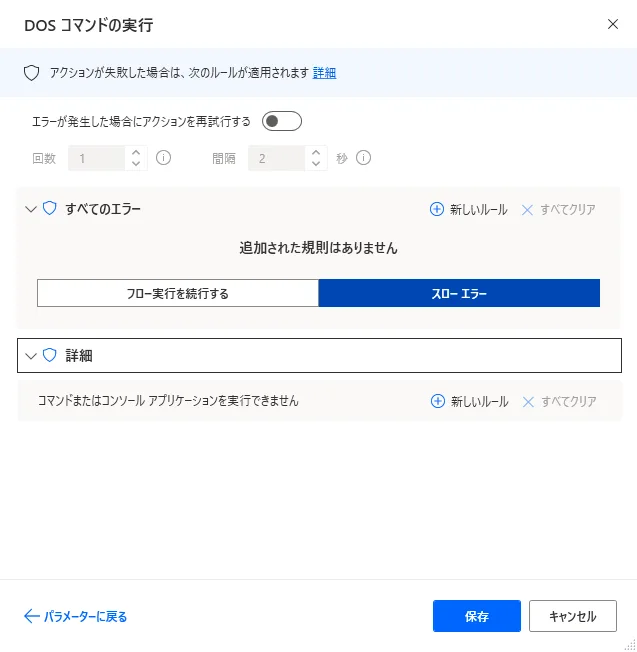Collapse the 詳細 section chevron
The image size is (637, 652).
(x=30, y=356)
